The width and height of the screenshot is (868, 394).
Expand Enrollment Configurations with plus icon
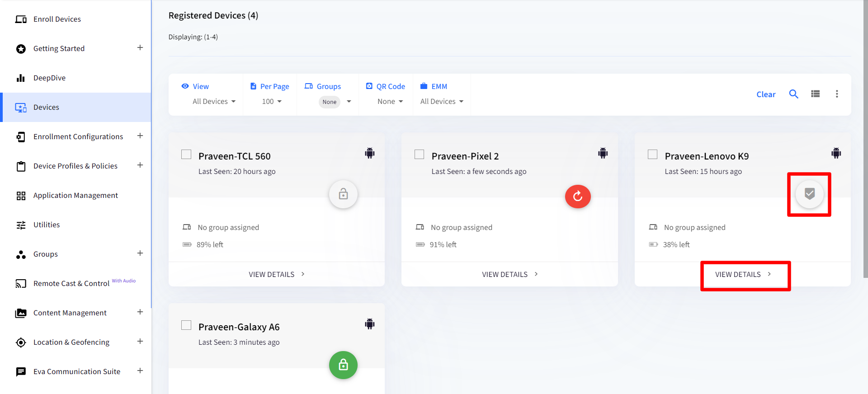tap(140, 136)
